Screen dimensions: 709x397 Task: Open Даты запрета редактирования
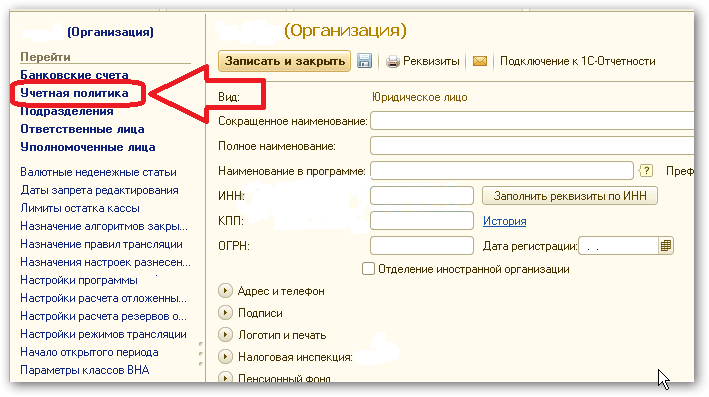pos(99,190)
